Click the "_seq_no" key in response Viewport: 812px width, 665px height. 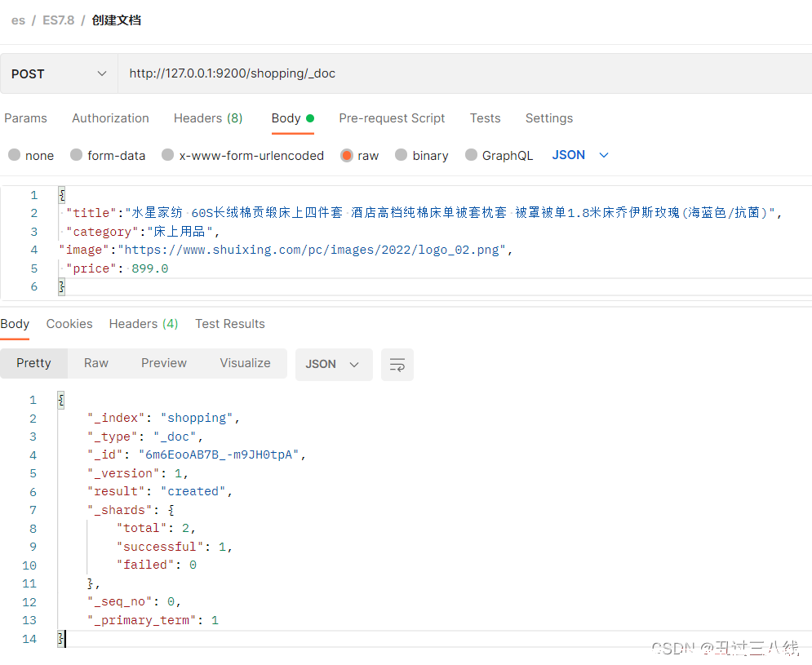tap(120, 602)
